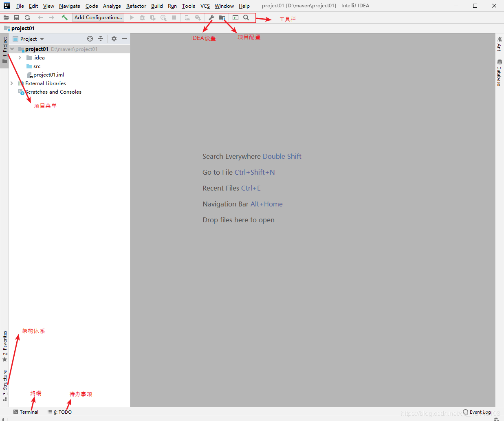Open the Project view type dropdown

click(29, 39)
